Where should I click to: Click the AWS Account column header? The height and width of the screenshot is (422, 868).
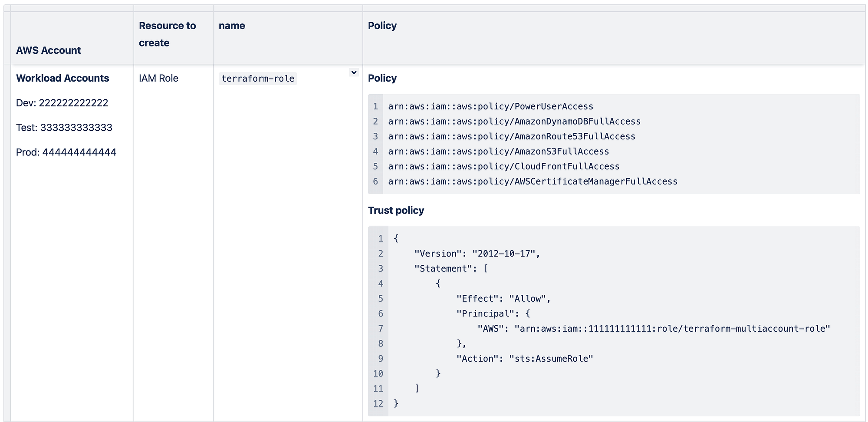[48, 50]
